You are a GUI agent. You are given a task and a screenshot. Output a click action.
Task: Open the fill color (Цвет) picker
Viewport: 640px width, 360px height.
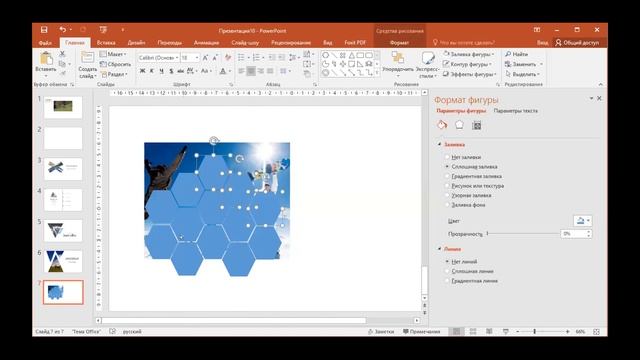pyautogui.click(x=582, y=221)
